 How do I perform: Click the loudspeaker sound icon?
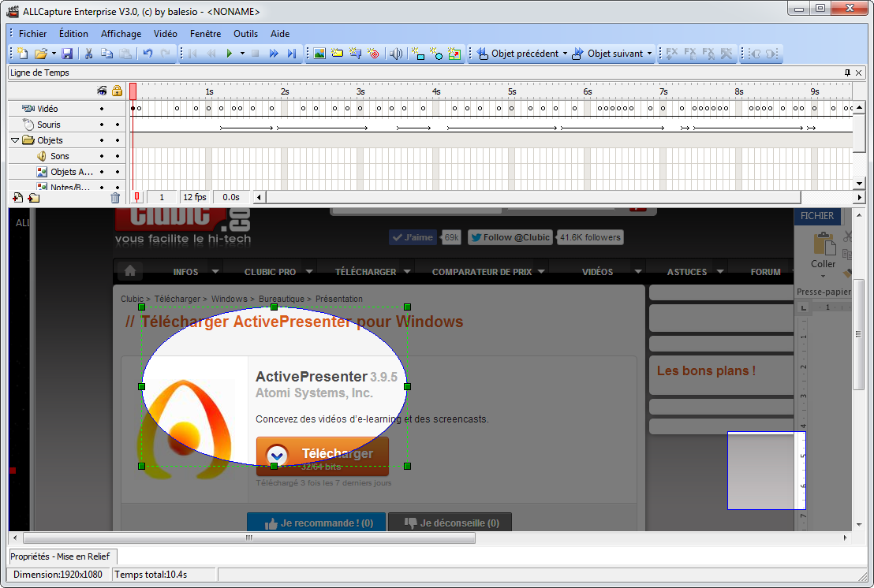(396, 54)
